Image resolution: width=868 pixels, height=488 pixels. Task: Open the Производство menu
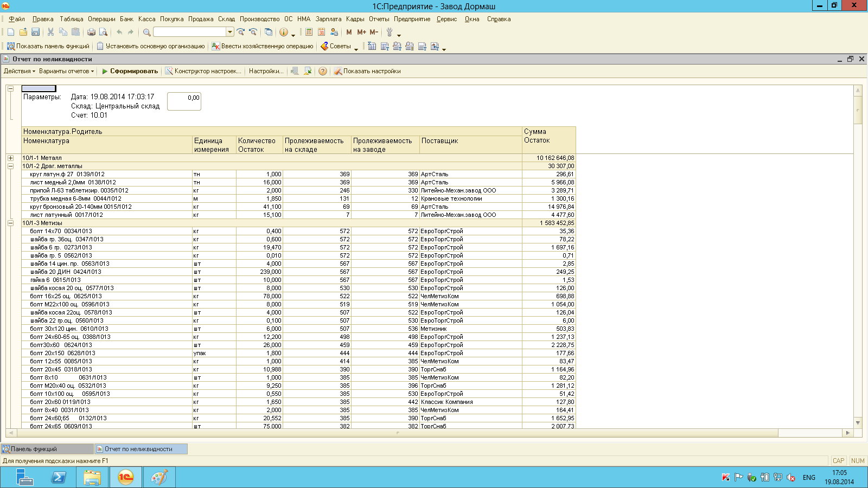tap(260, 19)
